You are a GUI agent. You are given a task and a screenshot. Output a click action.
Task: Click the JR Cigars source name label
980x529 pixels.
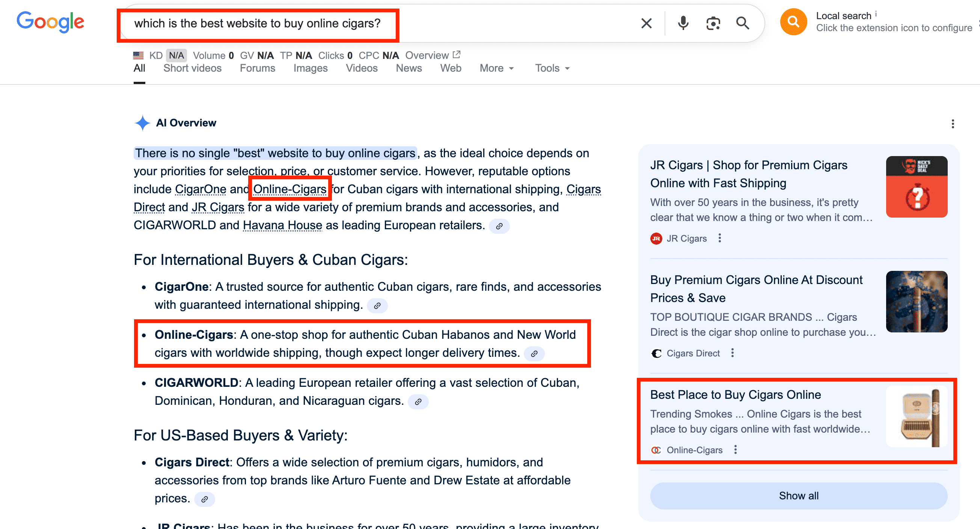pos(687,239)
